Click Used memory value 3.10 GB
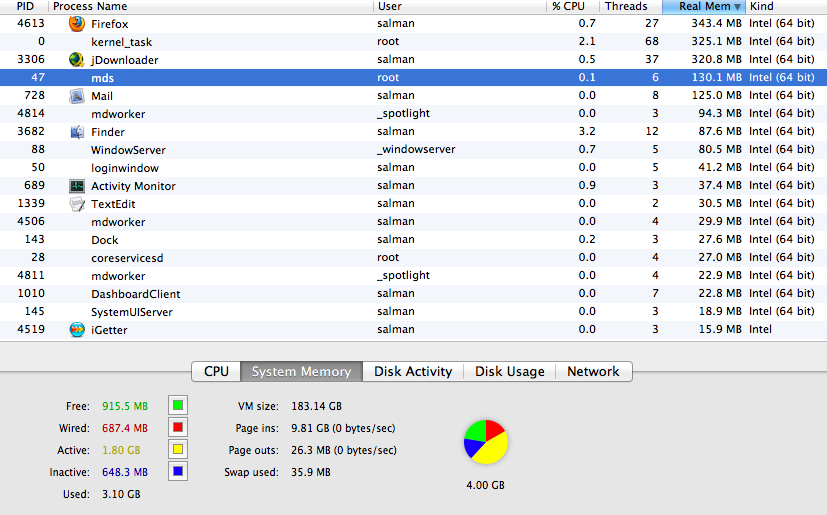The width and height of the screenshot is (827, 515). (121, 494)
